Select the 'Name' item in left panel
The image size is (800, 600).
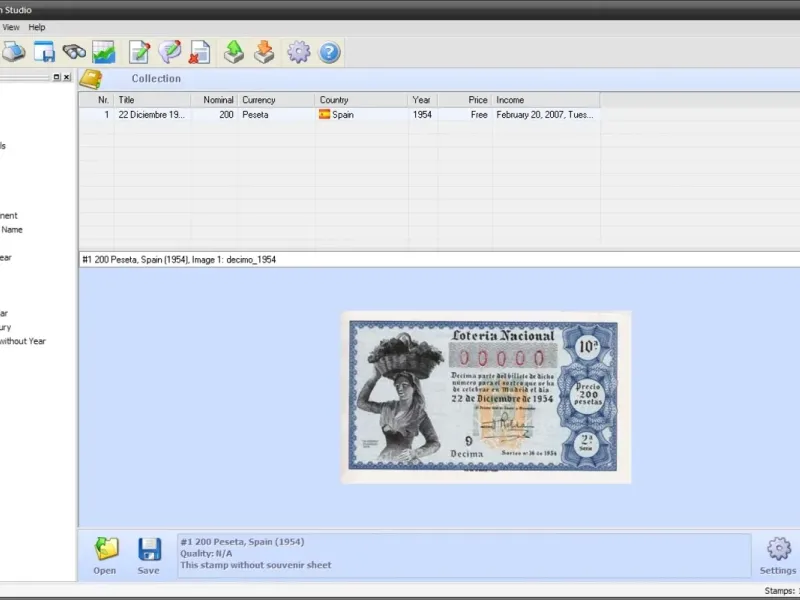(12, 230)
